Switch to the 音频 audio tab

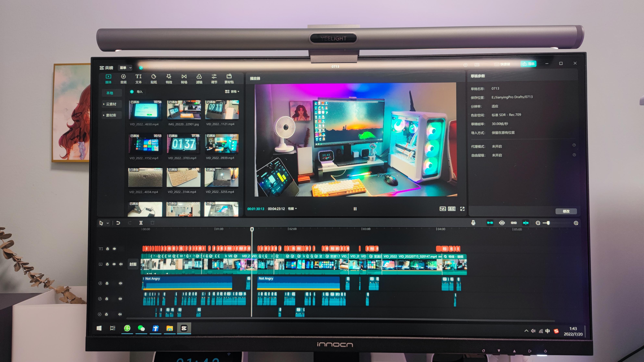(123, 78)
